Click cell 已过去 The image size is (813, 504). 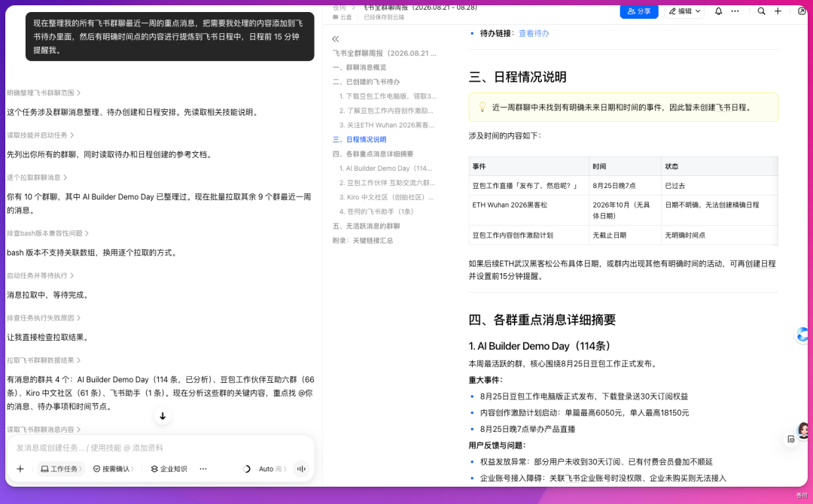(x=720, y=186)
